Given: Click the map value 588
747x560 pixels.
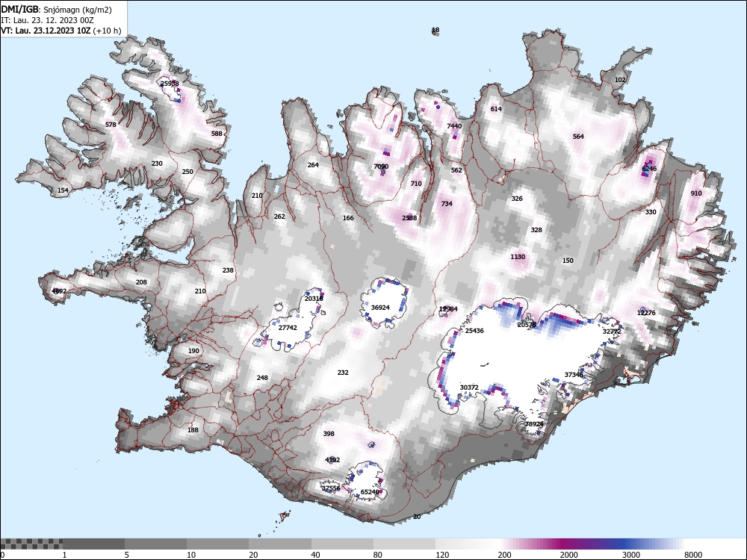Looking at the screenshot, I should (x=217, y=134).
